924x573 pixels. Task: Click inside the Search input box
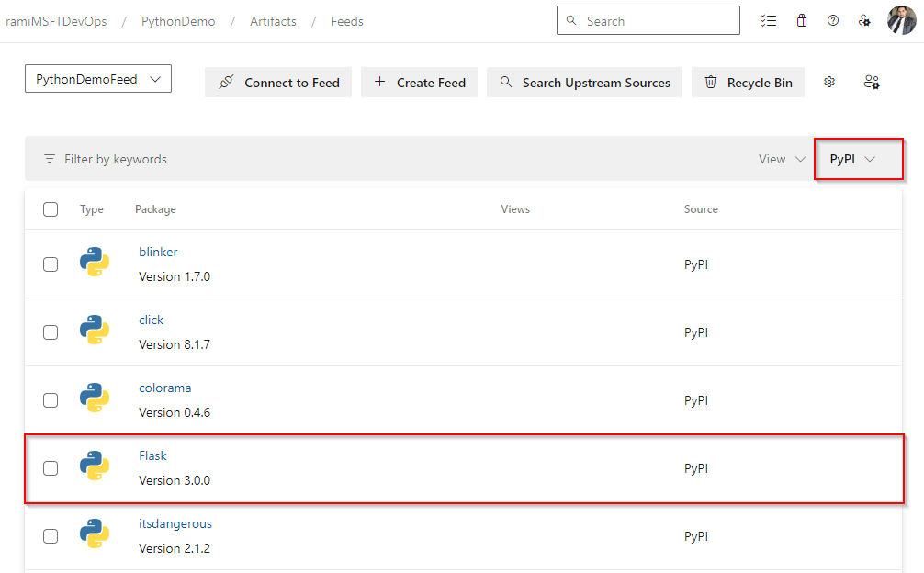pos(648,19)
